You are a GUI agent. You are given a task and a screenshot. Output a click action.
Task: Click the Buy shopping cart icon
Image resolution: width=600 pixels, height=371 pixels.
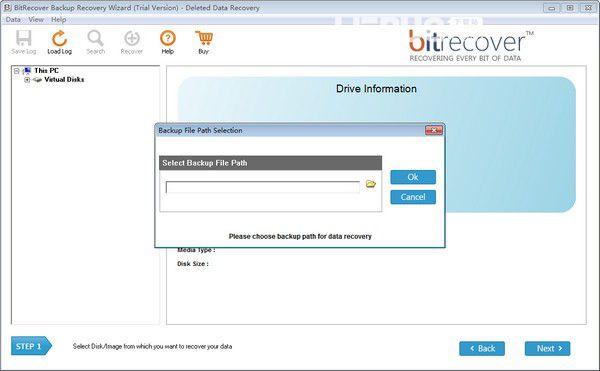tap(204, 38)
